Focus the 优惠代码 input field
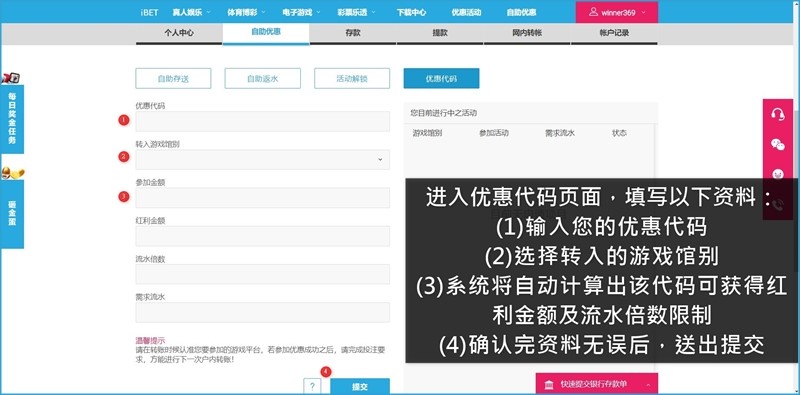Viewport: 800px width, 395px height. [262, 121]
